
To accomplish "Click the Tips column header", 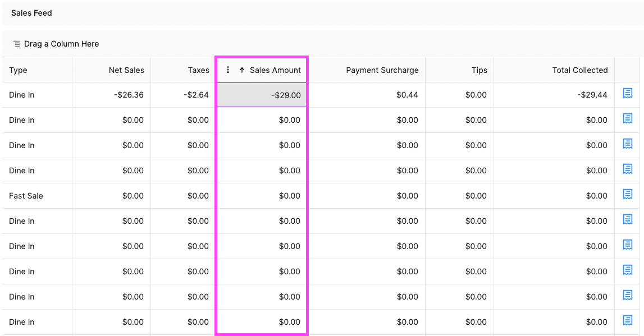I will pyautogui.click(x=479, y=70).
